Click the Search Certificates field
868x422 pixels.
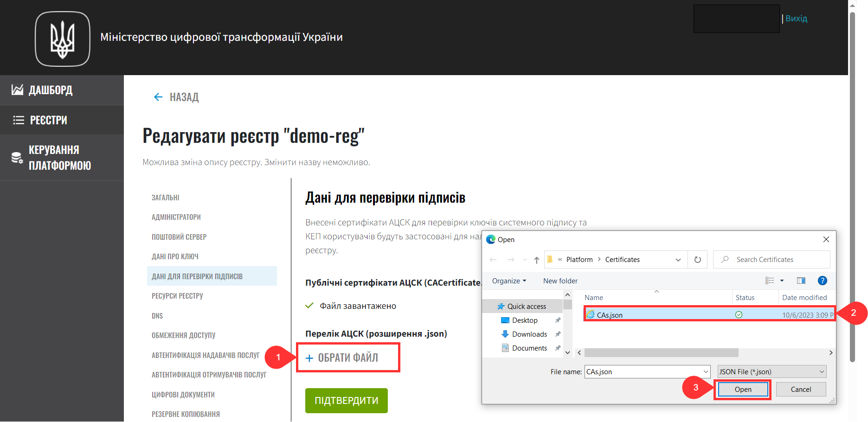(772, 260)
